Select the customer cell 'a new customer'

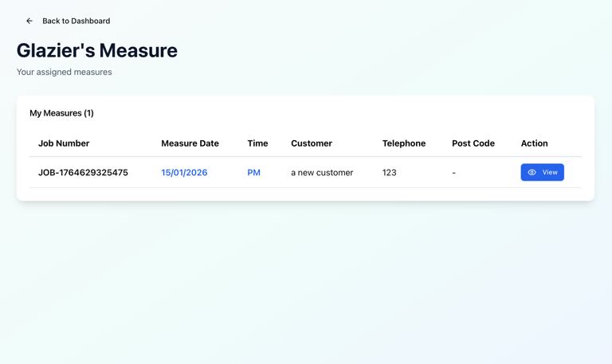click(322, 173)
